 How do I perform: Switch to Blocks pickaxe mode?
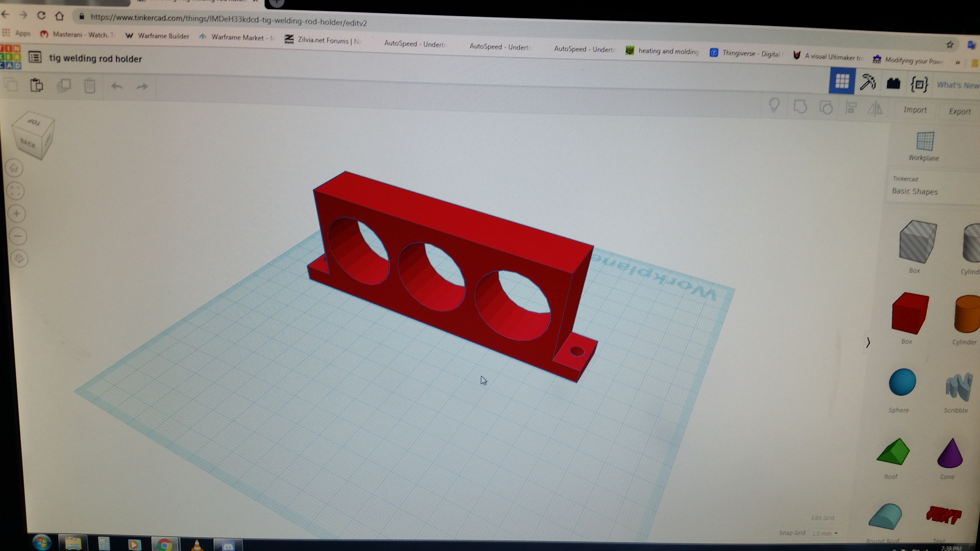coord(868,82)
